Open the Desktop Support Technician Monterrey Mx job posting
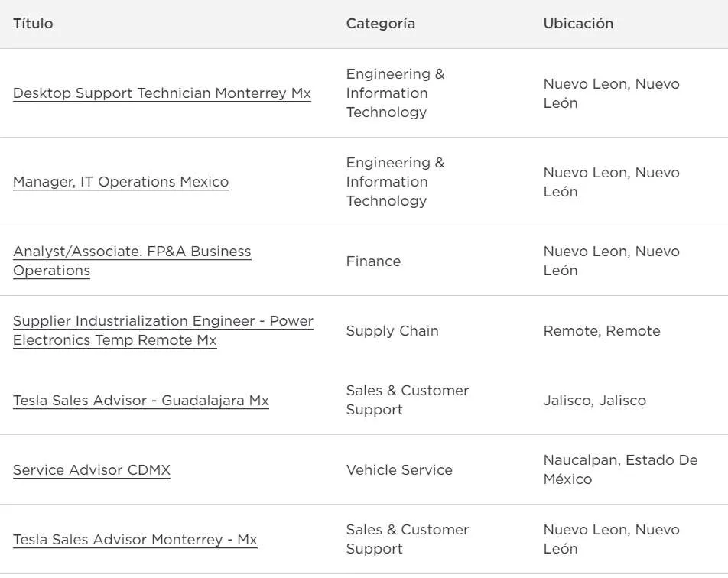The height and width of the screenshot is (578, 728). tap(161, 93)
